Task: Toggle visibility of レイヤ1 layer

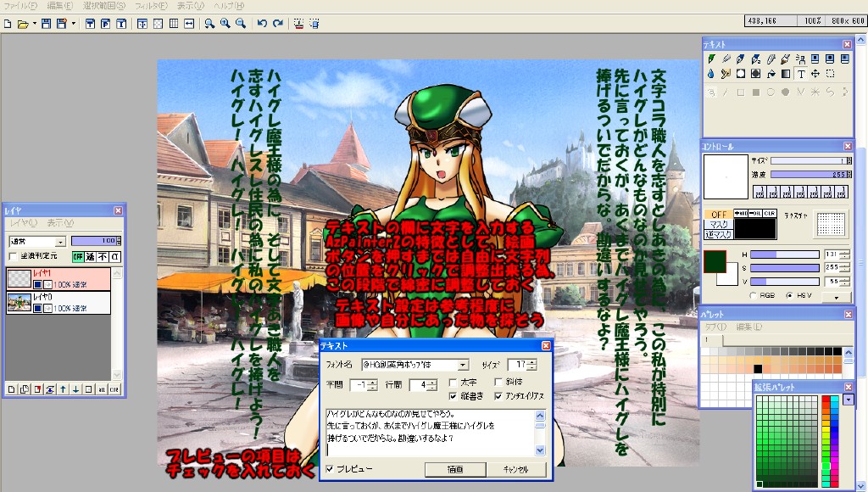Action: (37, 285)
